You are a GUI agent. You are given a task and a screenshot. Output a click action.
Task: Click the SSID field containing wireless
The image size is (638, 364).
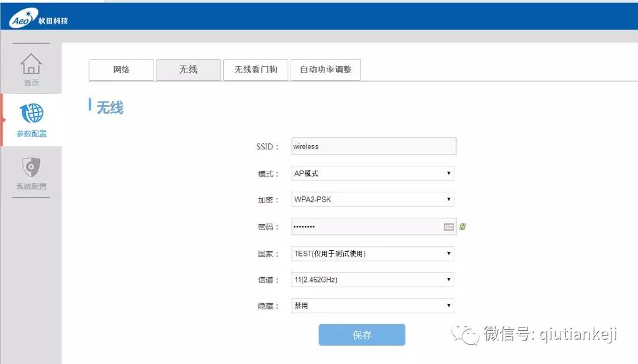pyautogui.click(x=373, y=146)
